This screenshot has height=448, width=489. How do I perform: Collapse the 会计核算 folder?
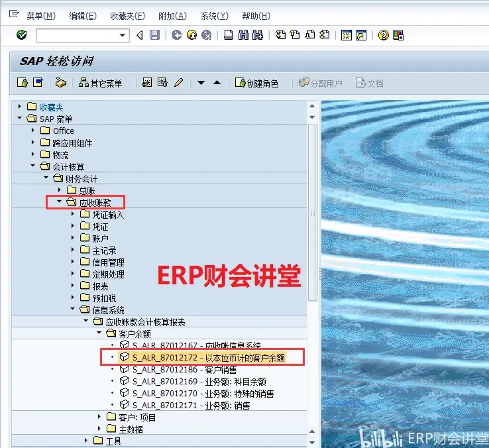[x=32, y=166]
